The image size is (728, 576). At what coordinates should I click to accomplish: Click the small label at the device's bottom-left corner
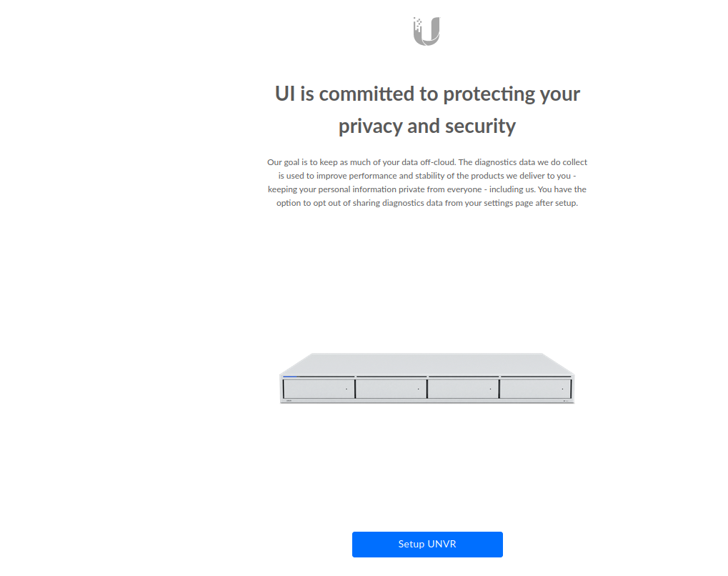(289, 401)
